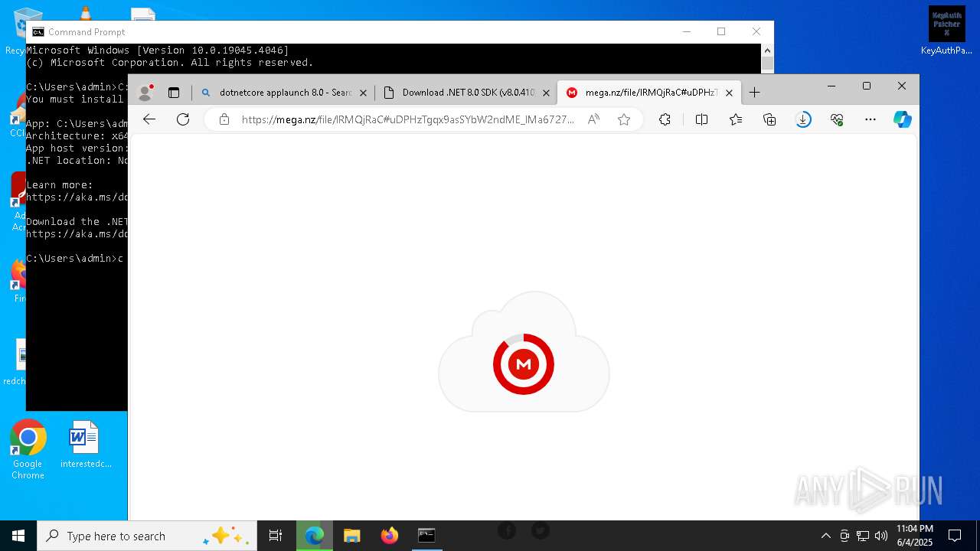The width and height of the screenshot is (980, 551).
Task: Open the clock showing 11:04 PM
Action: coord(914,536)
